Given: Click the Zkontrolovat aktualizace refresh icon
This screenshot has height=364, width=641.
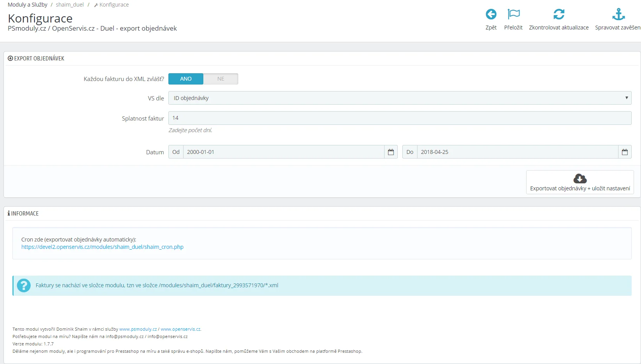Looking at the screenshot, I should [x=559, y=14].
